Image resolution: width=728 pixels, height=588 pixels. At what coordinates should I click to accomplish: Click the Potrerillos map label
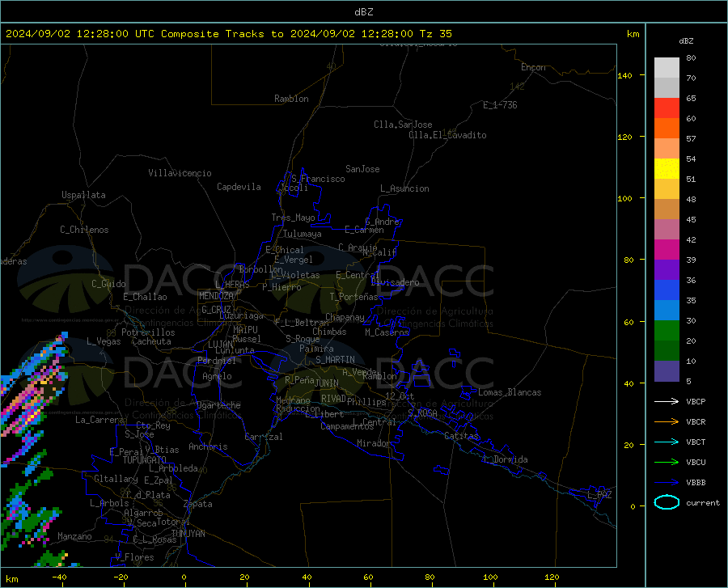coord(148,332)
